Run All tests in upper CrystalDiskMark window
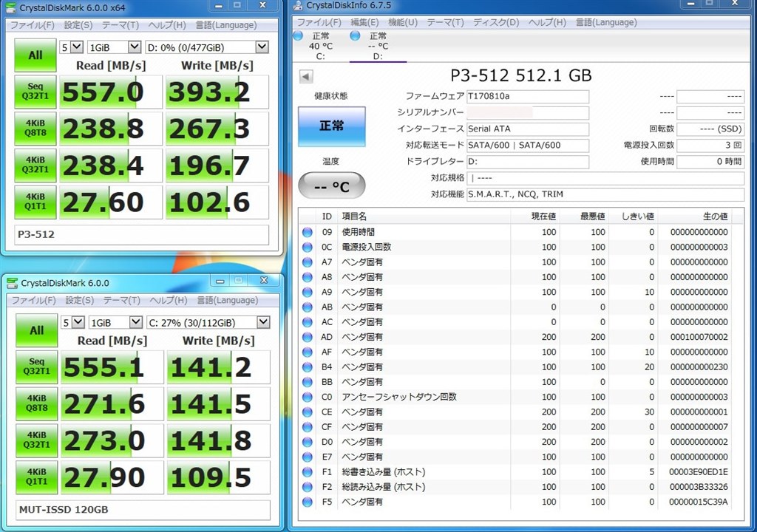757x532 pixels. (35, 55)
